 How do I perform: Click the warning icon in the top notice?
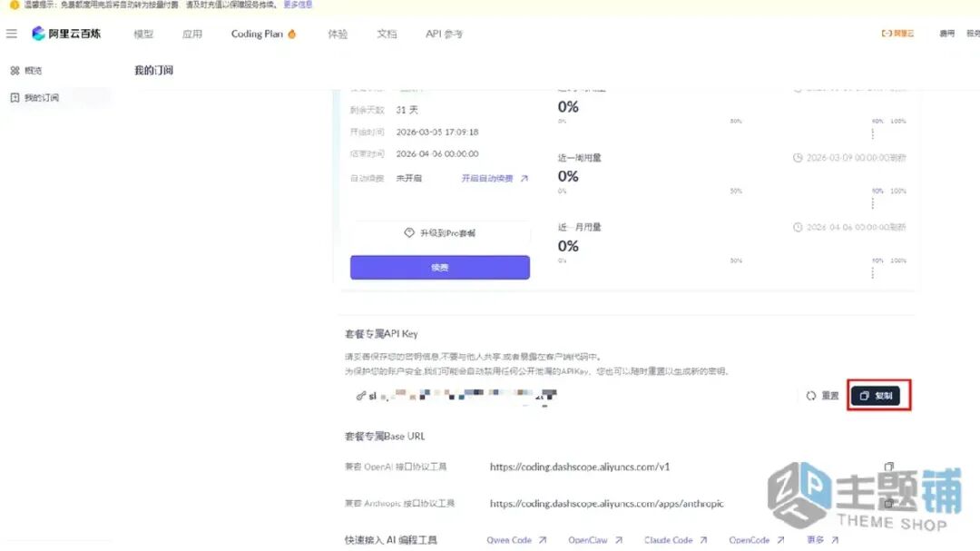pyautogui.click(x=15, y=5)
